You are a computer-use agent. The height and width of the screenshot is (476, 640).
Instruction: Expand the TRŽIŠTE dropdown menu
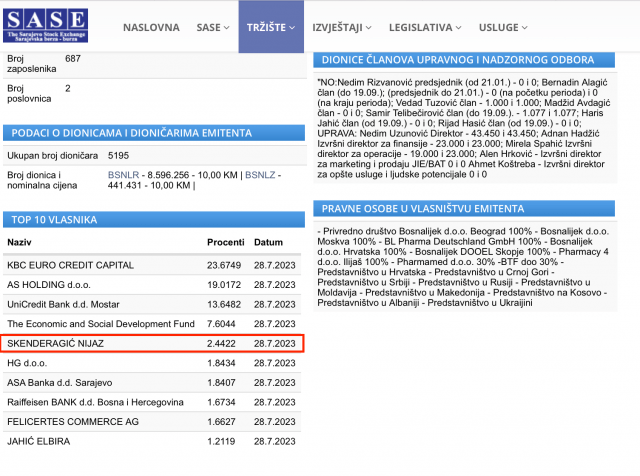click(271, 27)
